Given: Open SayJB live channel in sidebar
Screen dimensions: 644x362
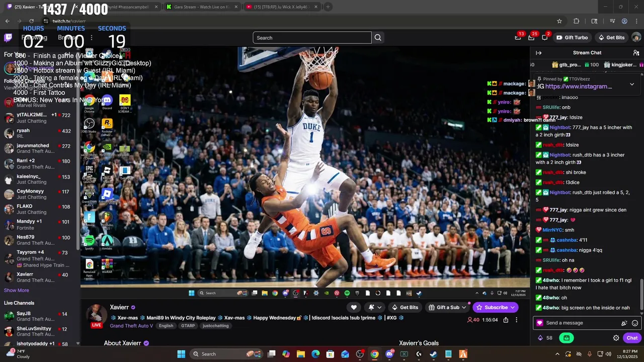Looking at the screenshot, I should (38, 316).
